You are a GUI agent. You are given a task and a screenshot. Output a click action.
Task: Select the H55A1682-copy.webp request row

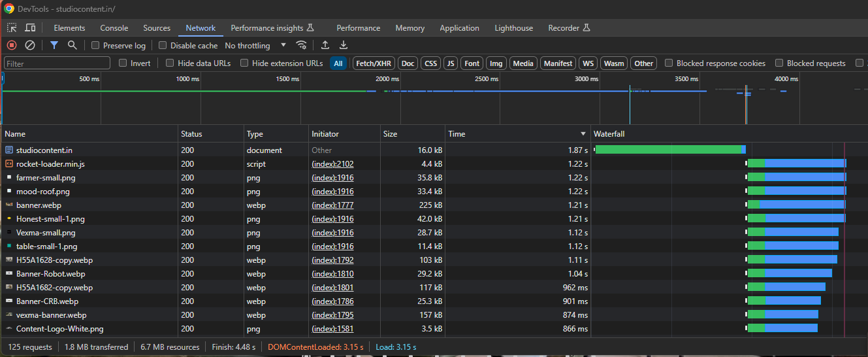[434, 288]
